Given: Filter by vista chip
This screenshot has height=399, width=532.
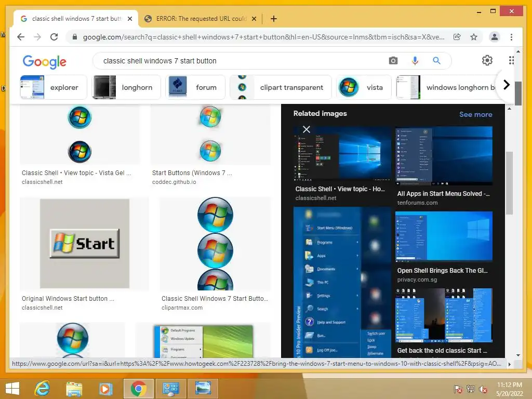Looking at the screenshot, I should (x=364, y=87).
